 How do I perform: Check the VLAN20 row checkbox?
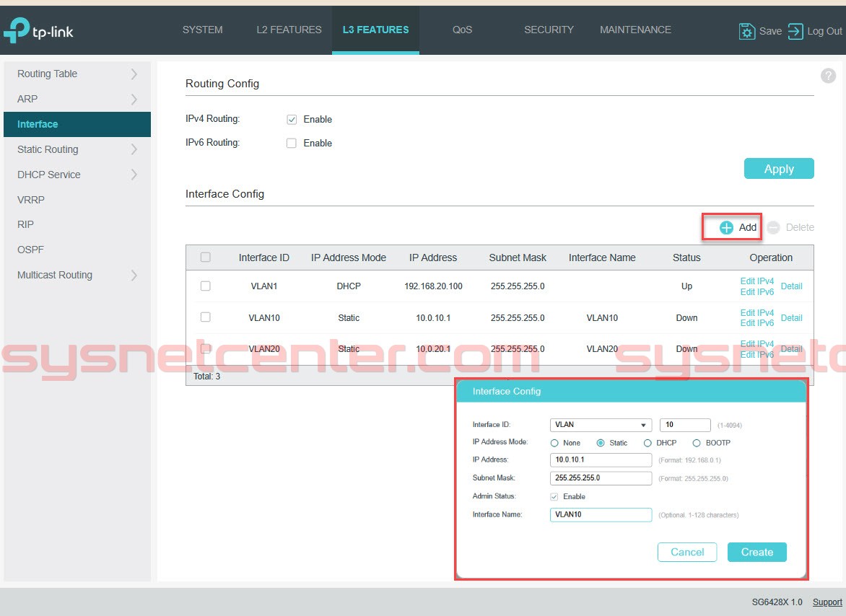pyautogui.click(x=206, y=348)
